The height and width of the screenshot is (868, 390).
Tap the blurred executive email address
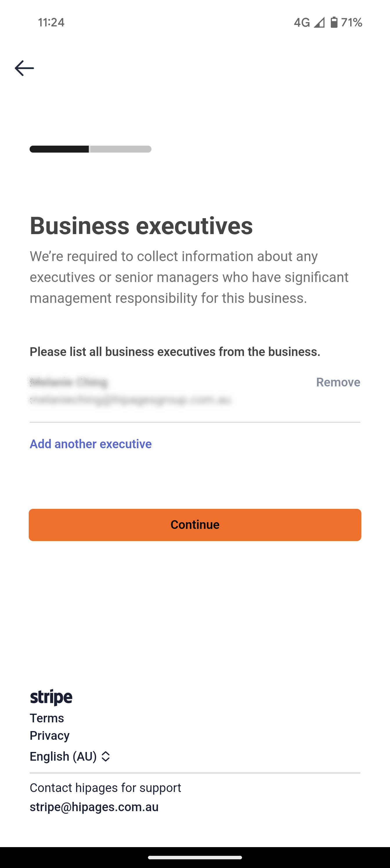point(130,400)
